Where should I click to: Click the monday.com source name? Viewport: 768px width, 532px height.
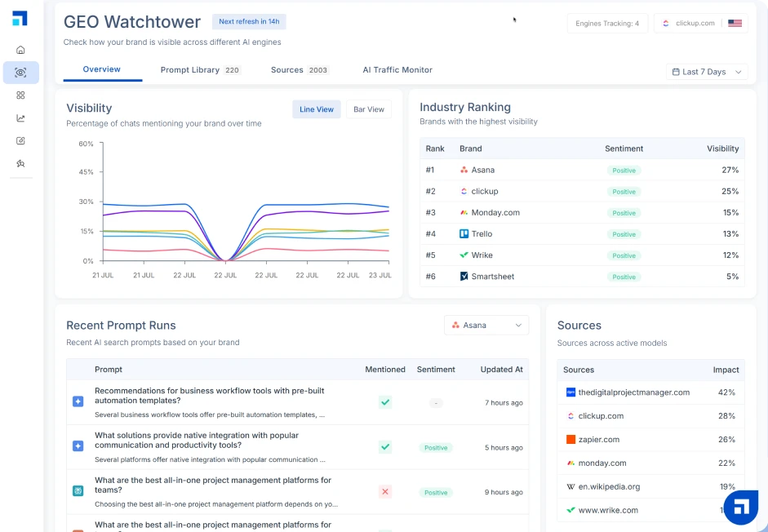tap(602, 463)
